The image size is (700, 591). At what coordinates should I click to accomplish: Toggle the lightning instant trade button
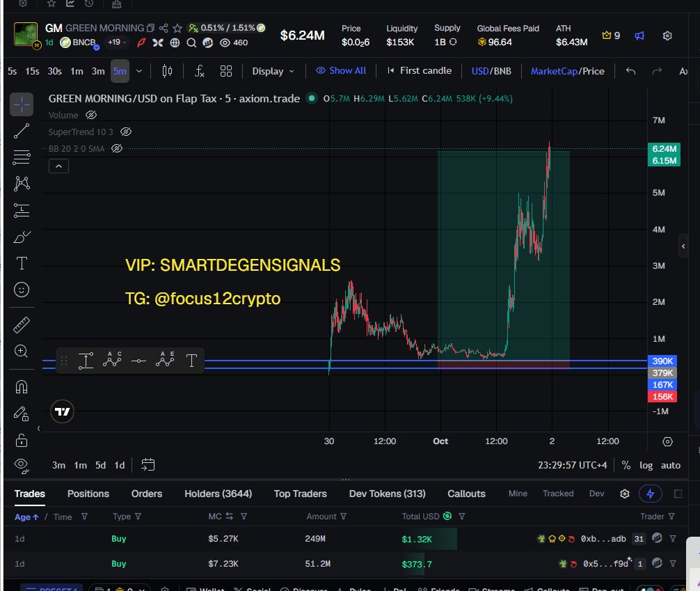651,494
